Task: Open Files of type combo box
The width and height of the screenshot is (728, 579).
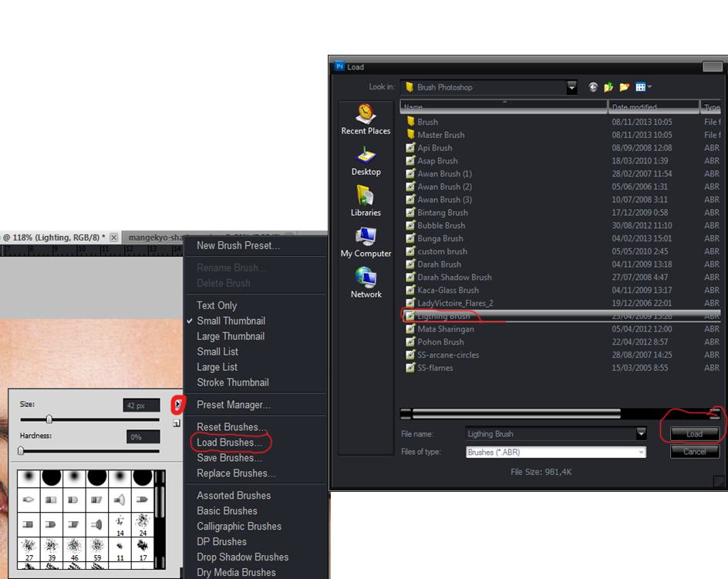Action: (x=556, y=453)
